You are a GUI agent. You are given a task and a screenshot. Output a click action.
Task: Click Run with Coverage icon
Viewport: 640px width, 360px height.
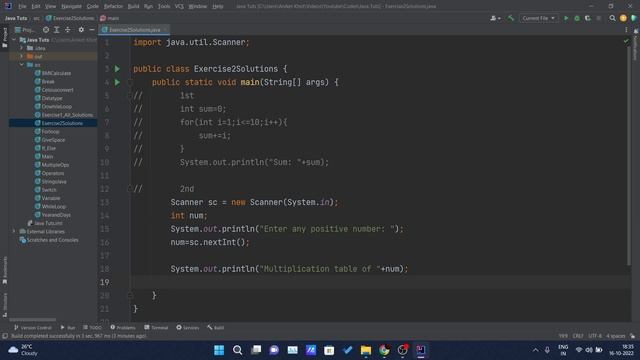point(588,18)
